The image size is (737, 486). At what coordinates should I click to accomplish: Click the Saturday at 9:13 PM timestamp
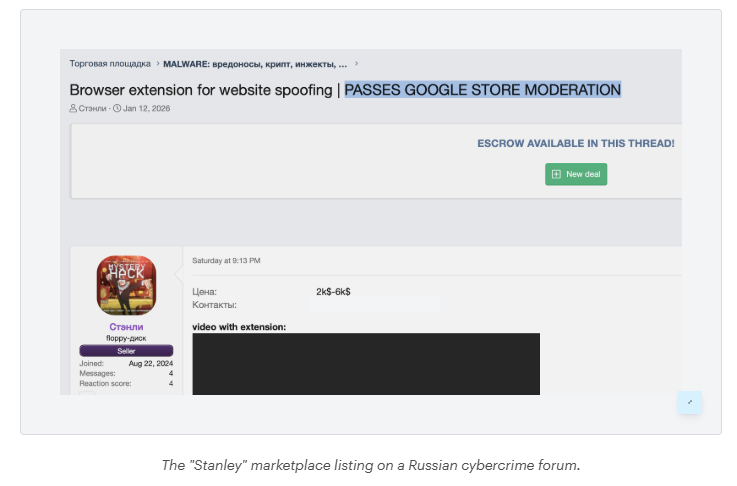click(x=226, y=260)
